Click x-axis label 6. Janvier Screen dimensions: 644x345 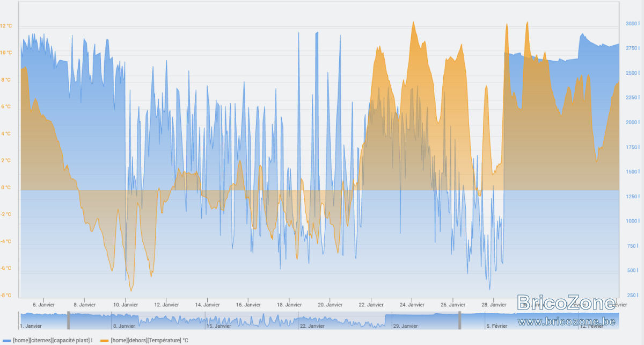click(x=43, y=305)
